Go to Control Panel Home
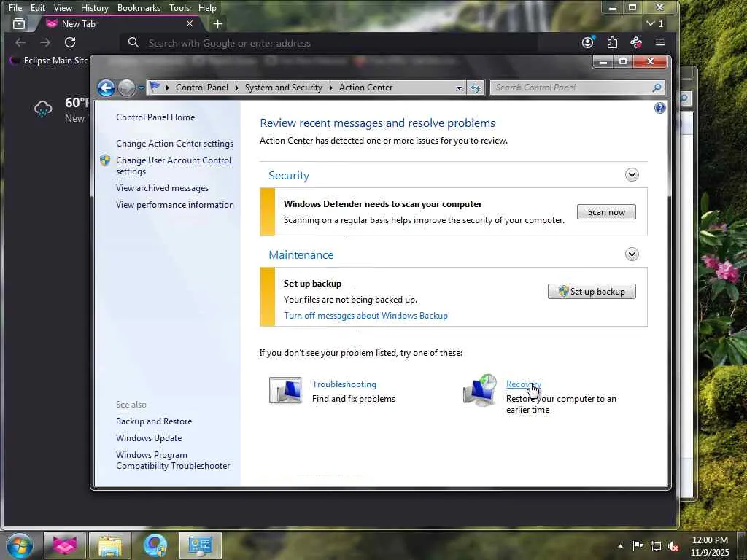 point(155,117)
